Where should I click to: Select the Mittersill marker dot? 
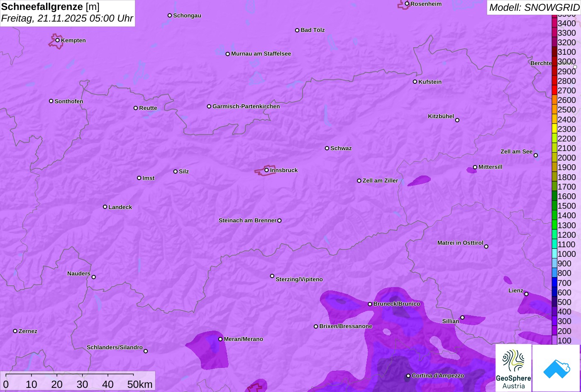(475, 167)
